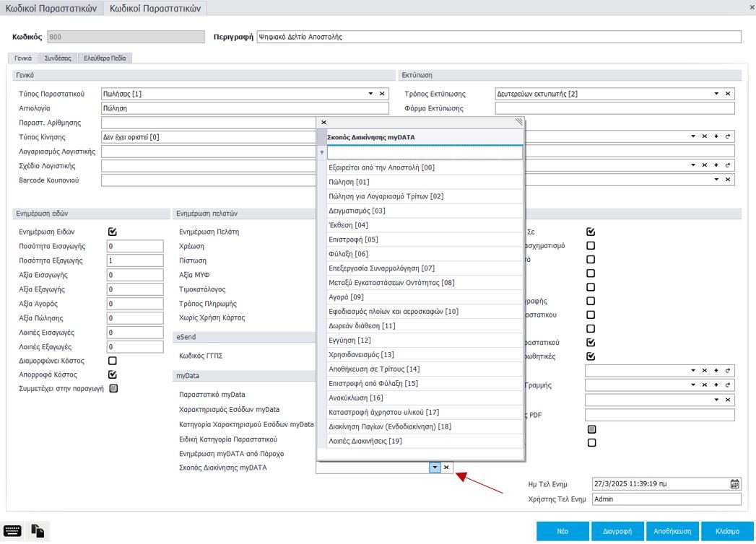Click the popup resize grip icon
The width and height of the screenshot is (756, 544).
518,122
